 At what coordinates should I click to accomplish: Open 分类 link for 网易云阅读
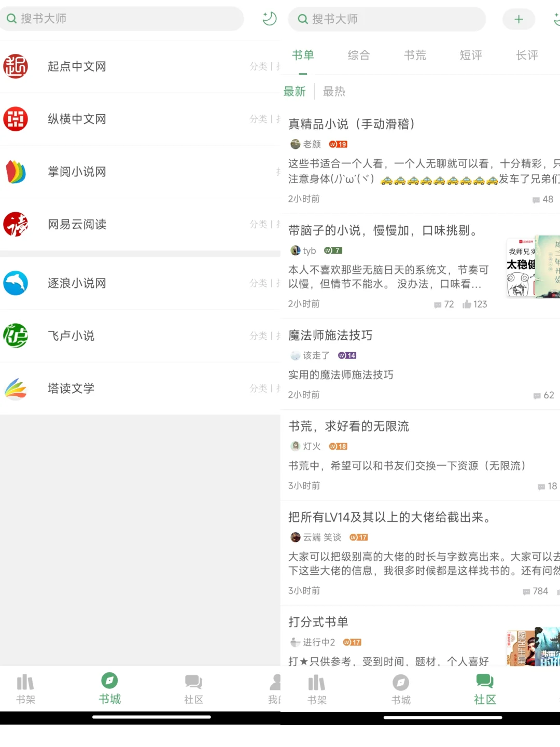tap(258, 224)
